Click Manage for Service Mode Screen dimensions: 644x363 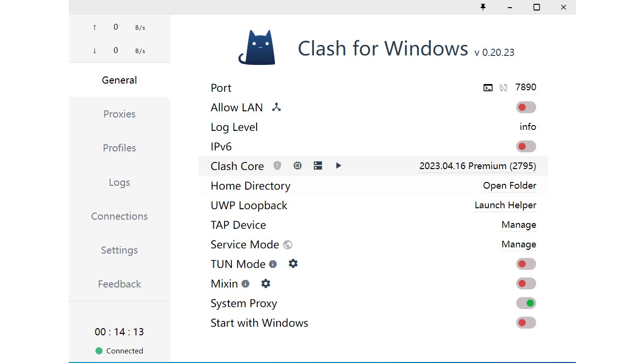coord(519,244)
